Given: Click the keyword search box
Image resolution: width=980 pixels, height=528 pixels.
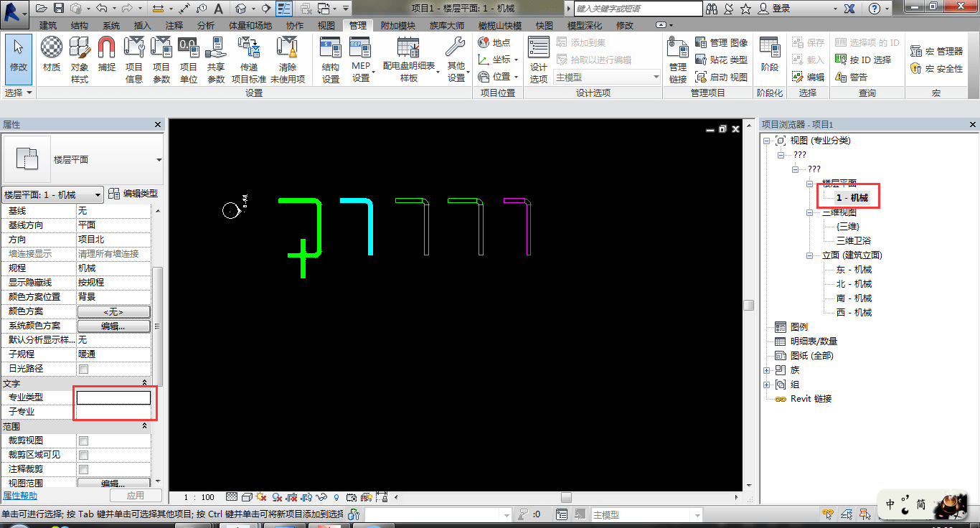Looking at the screenshot, I should click(638, 9).
